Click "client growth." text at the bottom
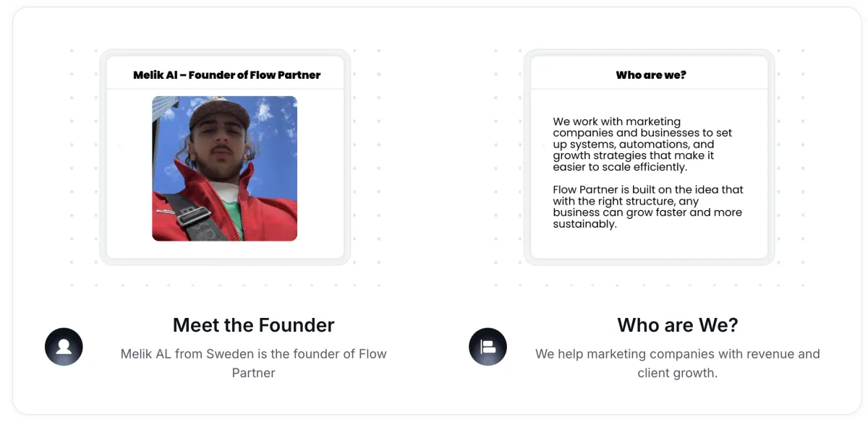 [x=677, y=373]
